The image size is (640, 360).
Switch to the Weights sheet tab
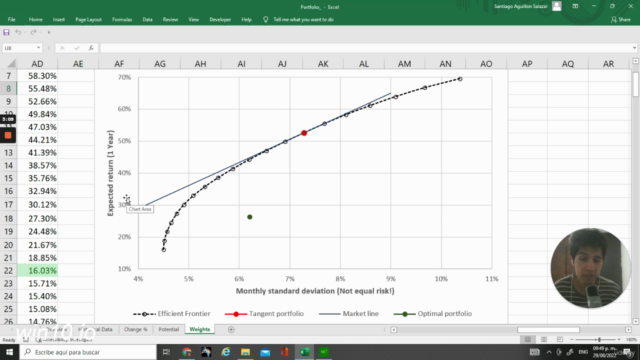coord(200,329)
